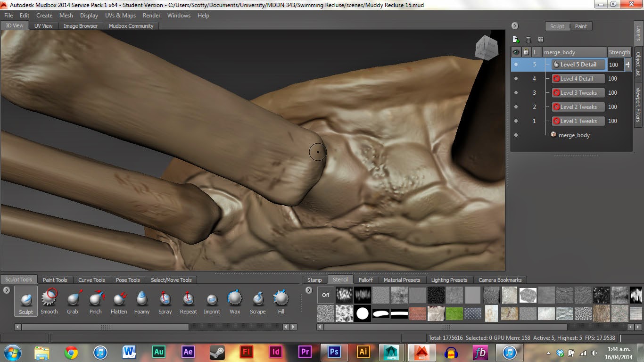Open the Falloff tab

[x=366, y=280]
